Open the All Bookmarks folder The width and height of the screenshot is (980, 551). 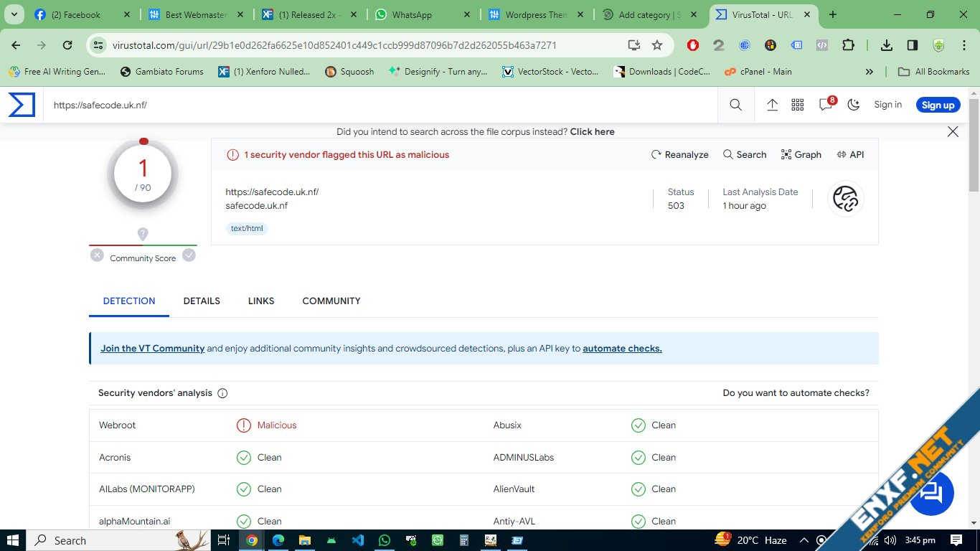(934, 72)
